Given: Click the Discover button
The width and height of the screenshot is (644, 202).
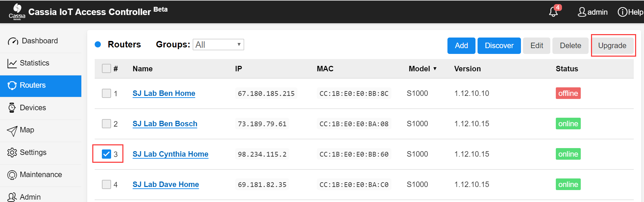Looking at the screenshot, I should [499, 46].
